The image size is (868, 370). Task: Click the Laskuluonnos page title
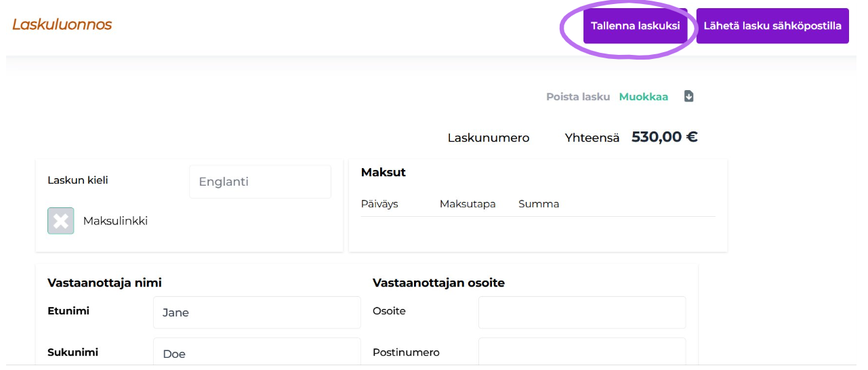(62, 25)
